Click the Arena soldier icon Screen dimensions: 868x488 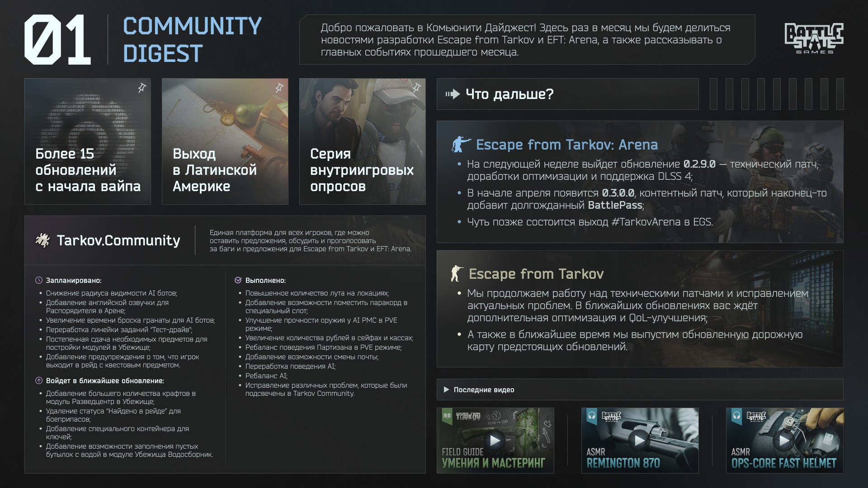461,145
